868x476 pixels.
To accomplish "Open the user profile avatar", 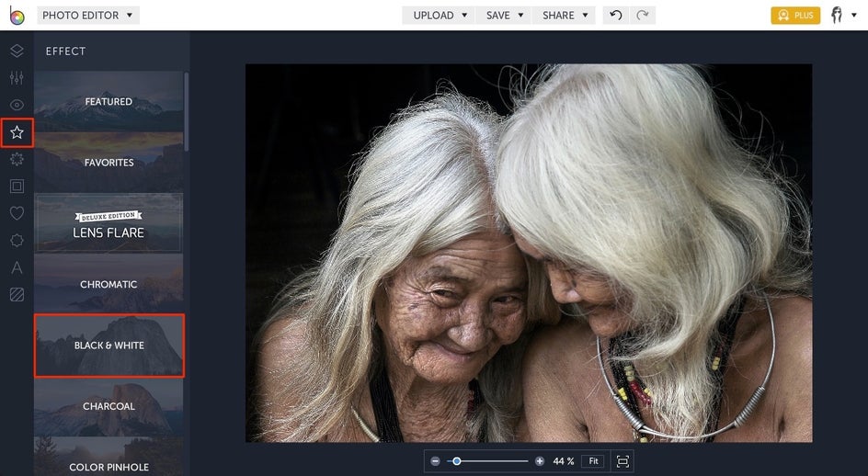I will [x=837, y=15].
